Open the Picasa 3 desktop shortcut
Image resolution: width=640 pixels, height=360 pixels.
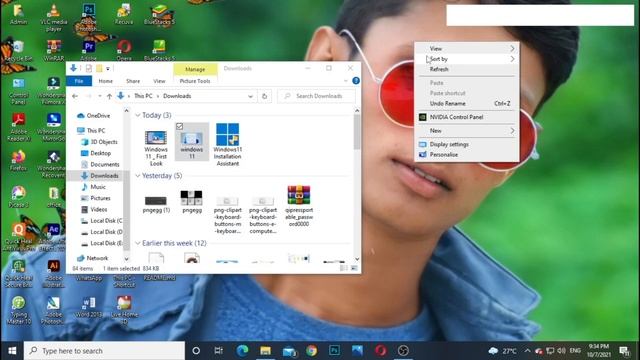18,196
